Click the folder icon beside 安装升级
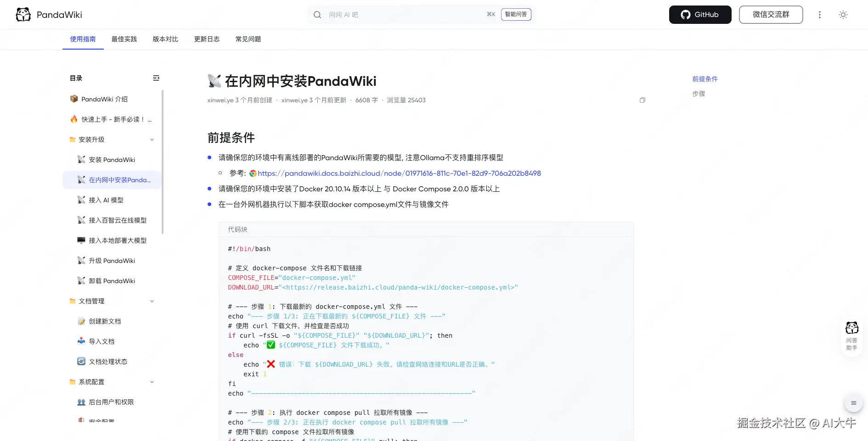Image resolution: width=868 pixels, height=441 pixels. coord(73,140)
